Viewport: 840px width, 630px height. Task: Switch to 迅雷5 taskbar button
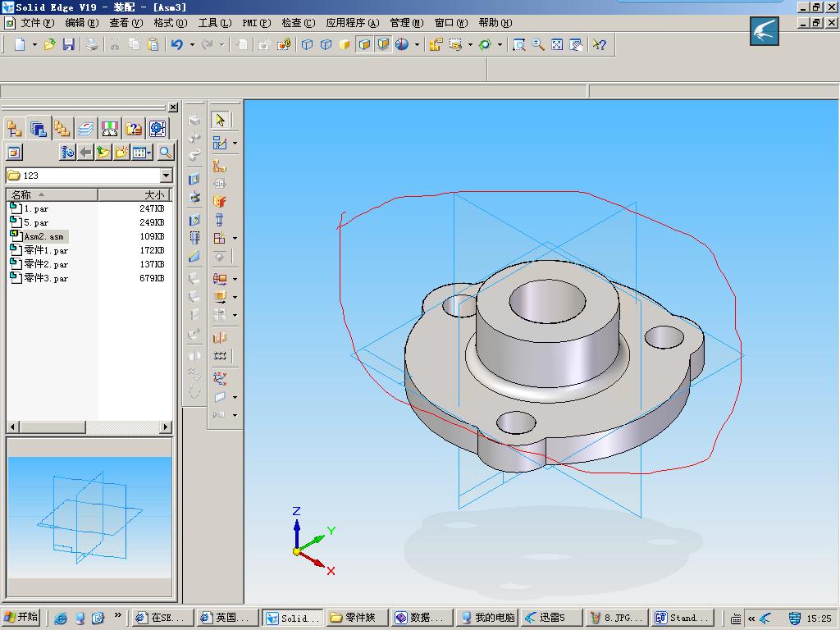point(552,618)
